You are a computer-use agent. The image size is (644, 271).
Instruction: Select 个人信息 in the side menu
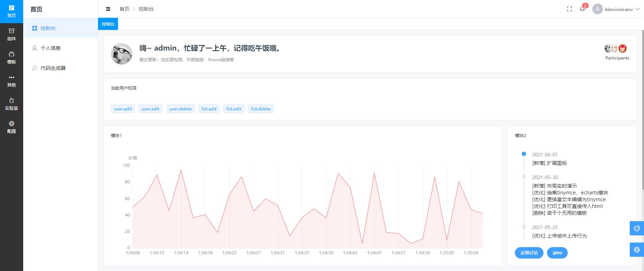coord(50,48)
